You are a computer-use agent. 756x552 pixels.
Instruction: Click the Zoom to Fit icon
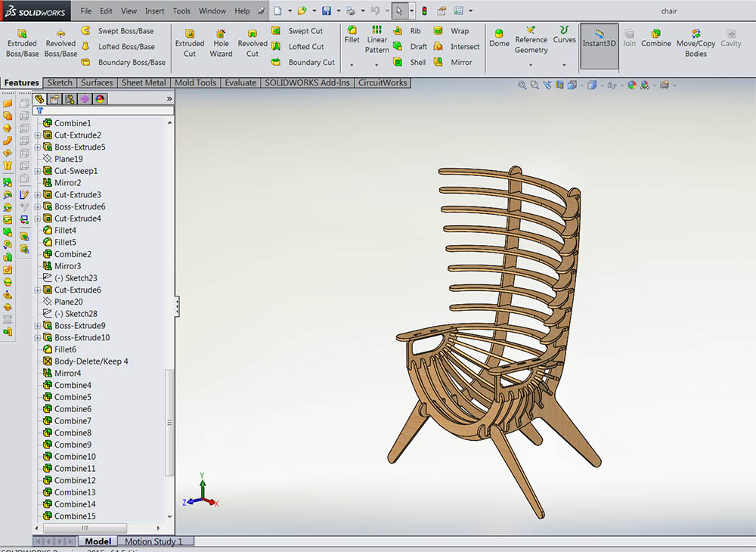[522, 85]
